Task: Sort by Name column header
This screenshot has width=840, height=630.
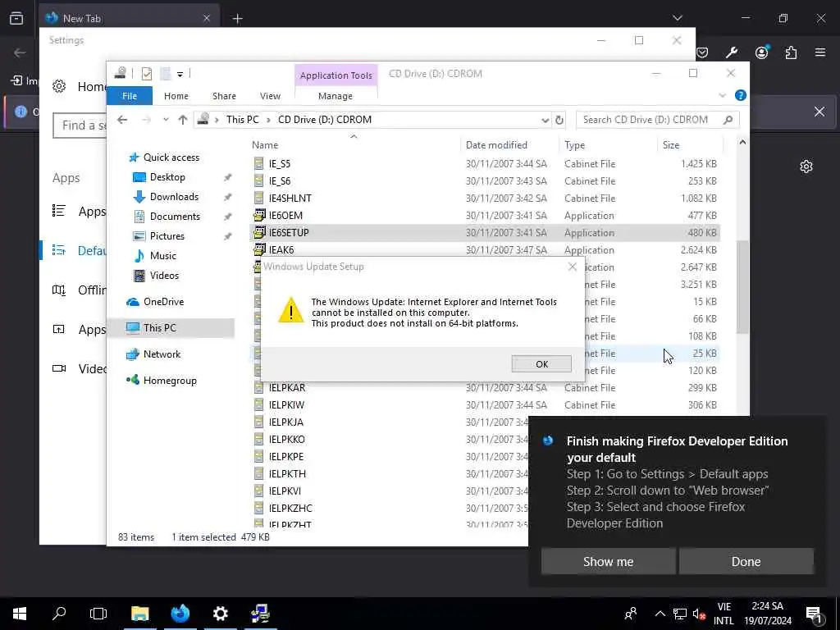Action: point(265,144)
